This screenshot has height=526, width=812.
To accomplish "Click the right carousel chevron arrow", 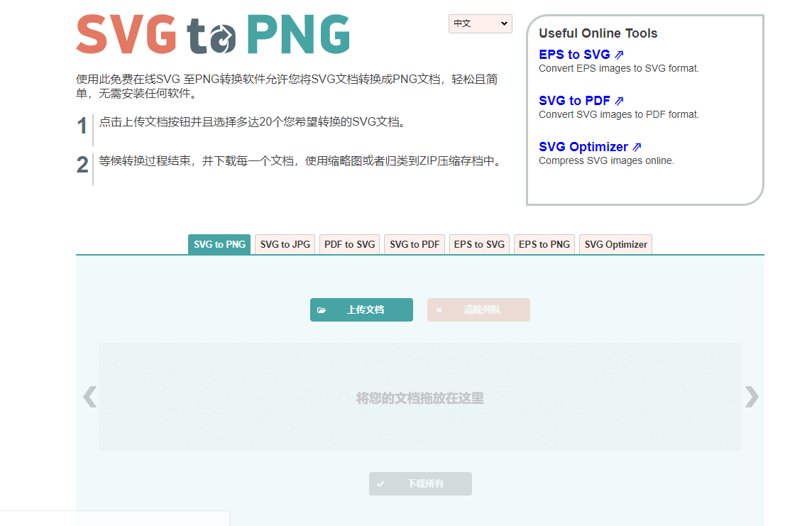I will pos(751,396).
